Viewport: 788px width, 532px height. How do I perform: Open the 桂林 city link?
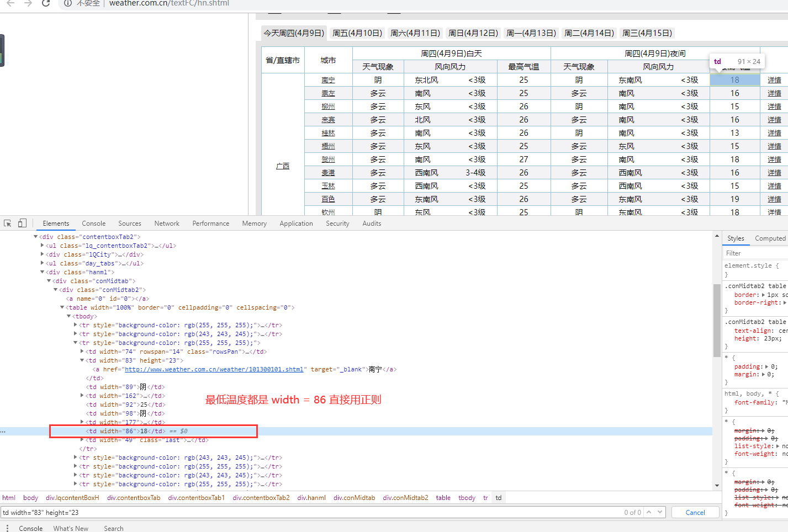[328, 133]
